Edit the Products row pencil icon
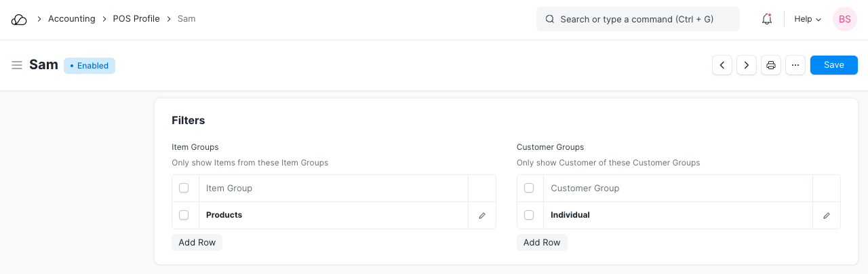This screenshot has height=274, width=868. point(482,216)
